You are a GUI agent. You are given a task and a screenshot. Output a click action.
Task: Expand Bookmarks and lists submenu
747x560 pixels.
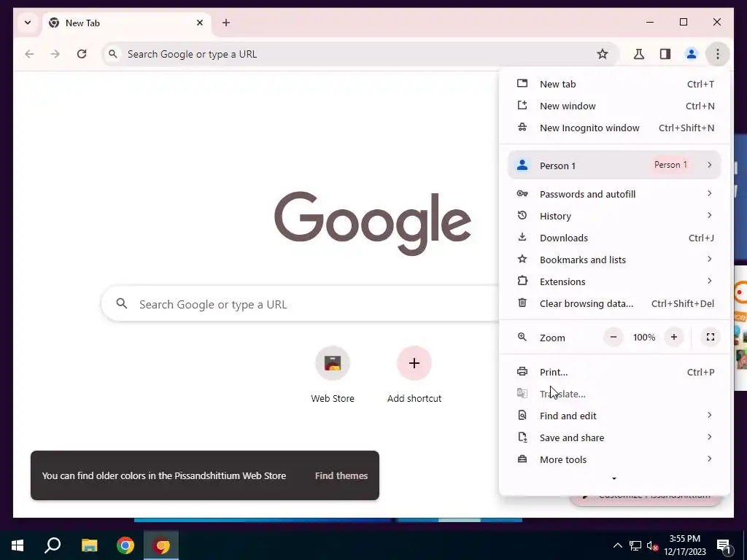614,260
